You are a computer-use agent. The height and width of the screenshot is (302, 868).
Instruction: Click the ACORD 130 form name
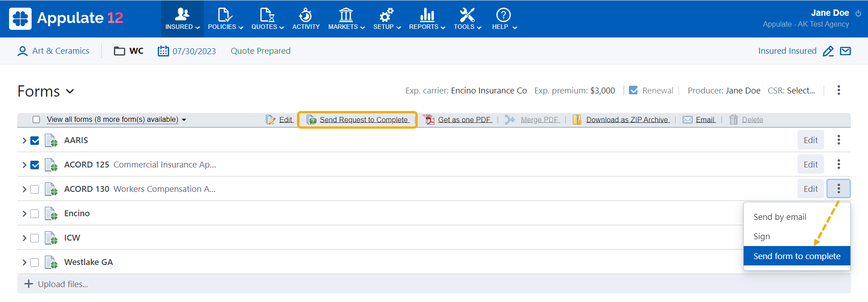[x=87, y=189]
